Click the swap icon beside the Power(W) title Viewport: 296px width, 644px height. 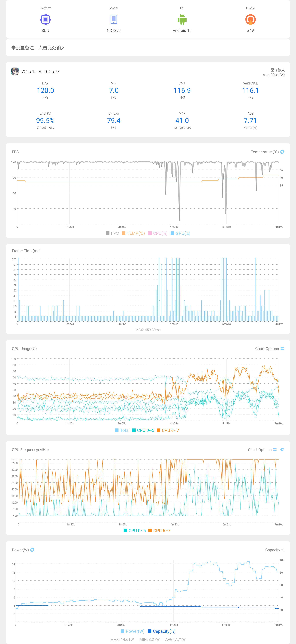click(x=32, y=550)
